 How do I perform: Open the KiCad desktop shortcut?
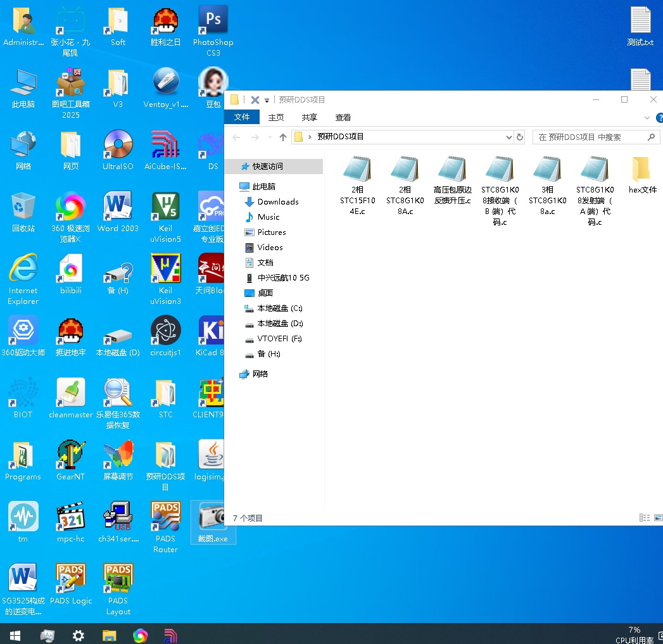pos(210,331)
